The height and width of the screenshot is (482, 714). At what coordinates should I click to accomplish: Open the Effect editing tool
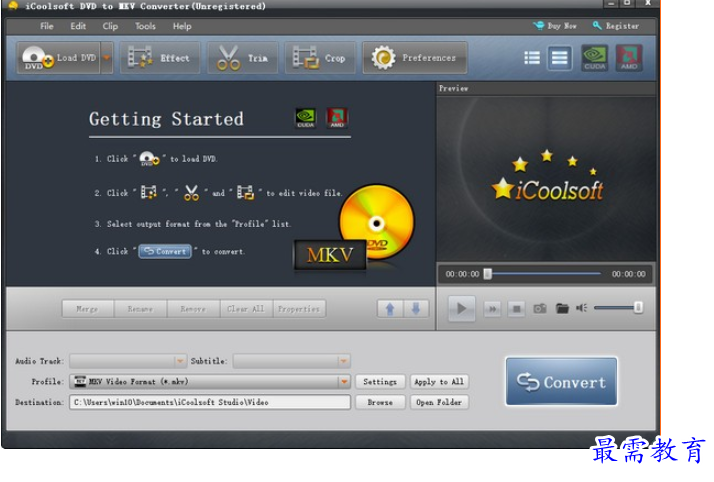point(160,58)
